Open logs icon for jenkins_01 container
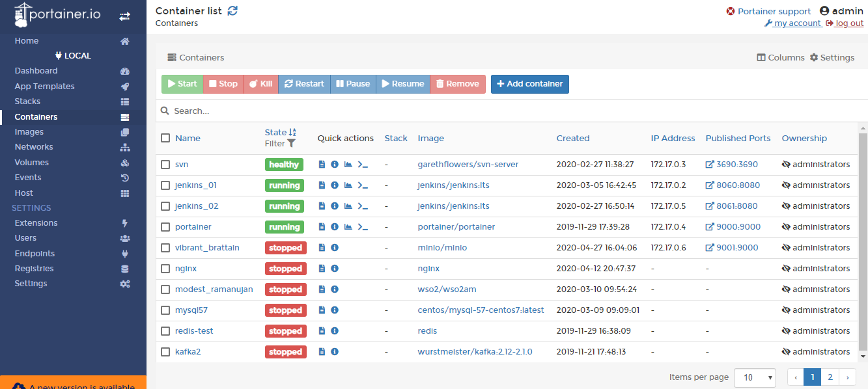 coord(322,185)
